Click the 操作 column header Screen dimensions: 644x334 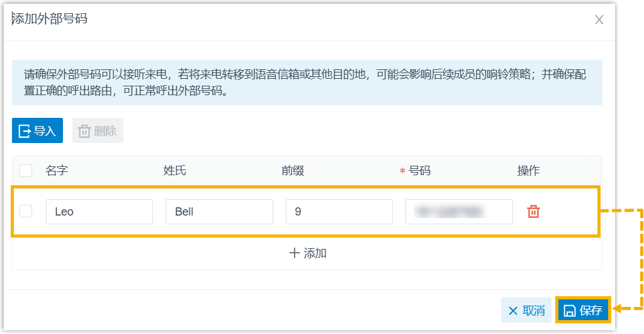[529, 170]
